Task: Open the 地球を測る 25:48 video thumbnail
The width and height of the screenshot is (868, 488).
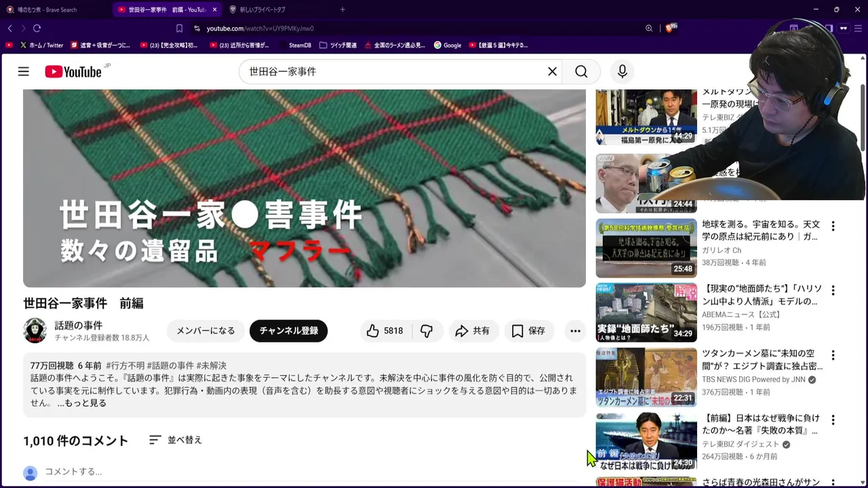Action: tap(646, 248)
